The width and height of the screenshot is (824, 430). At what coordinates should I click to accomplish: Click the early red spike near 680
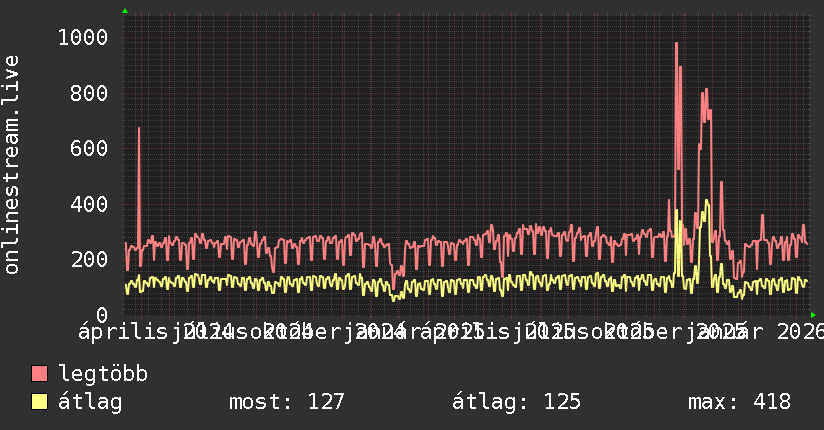click(x=139, y=129)
